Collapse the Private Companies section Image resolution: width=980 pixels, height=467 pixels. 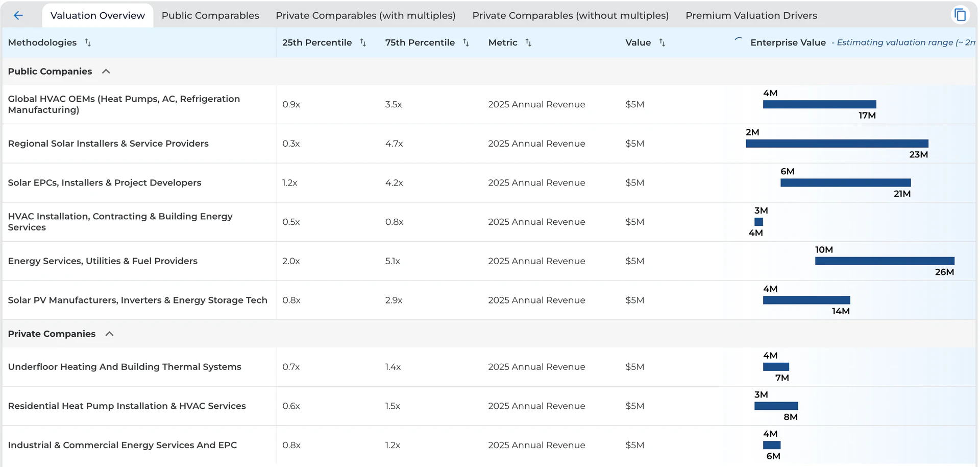click(x=109, y=334)
